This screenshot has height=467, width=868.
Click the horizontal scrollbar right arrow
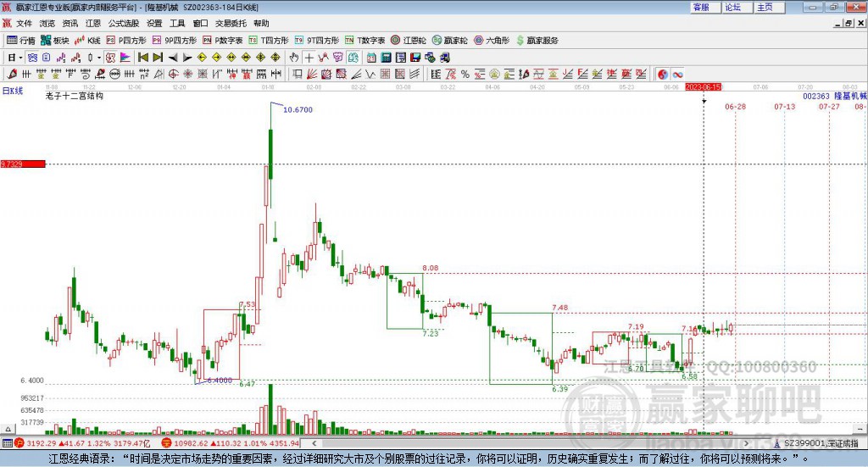pyautogui.click(x=746, y=443)
